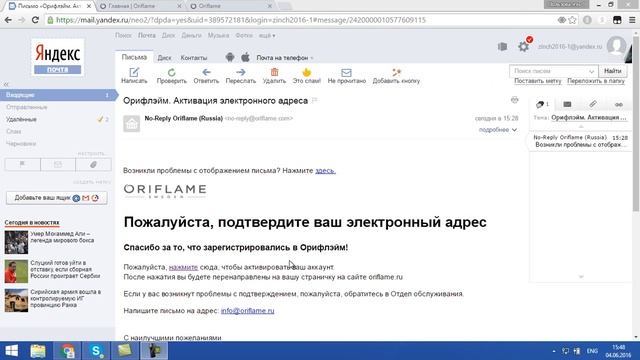Image resolution: width=640 pixels, height=360 pixels.
Task: Click the здесь link
Action: click(x=325, y=171)
